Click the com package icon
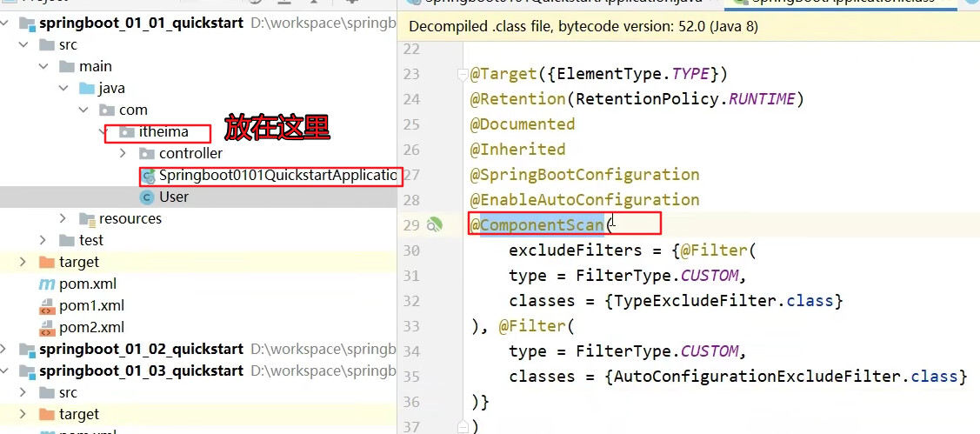 107,110
